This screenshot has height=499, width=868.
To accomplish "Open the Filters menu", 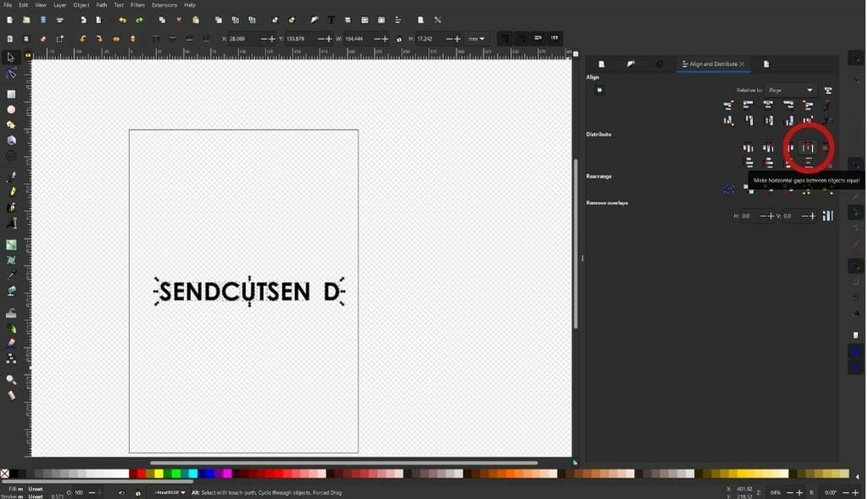I will click(138, 4).
